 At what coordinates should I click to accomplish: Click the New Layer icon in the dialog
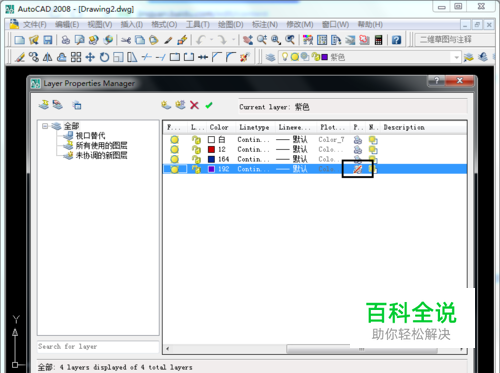pos(166,105)
